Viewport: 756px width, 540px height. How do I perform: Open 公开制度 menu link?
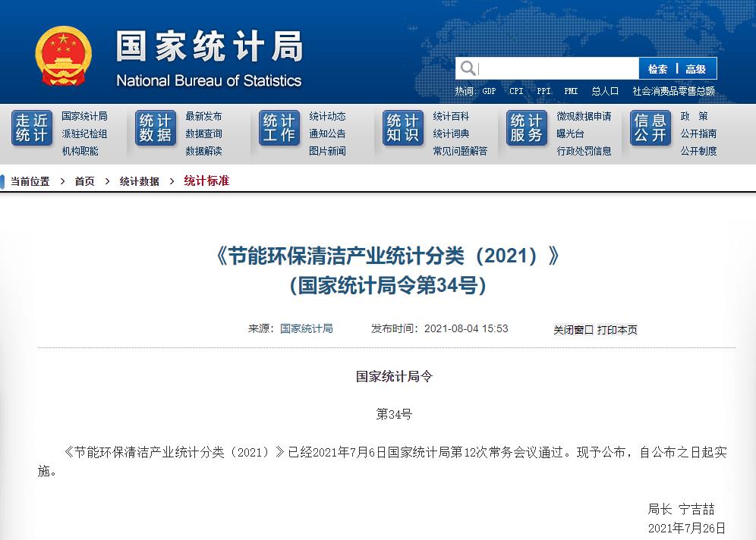(698, 151)
